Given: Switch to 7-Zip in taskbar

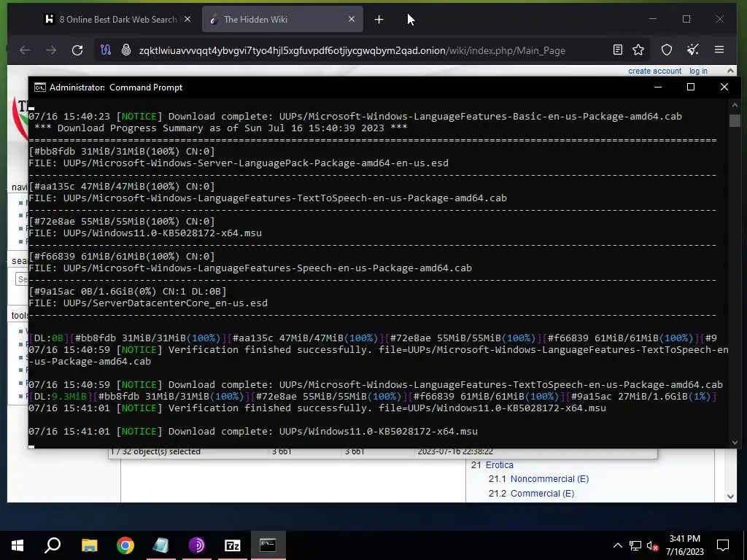Looking at the screenshot, I should point(232,545).
